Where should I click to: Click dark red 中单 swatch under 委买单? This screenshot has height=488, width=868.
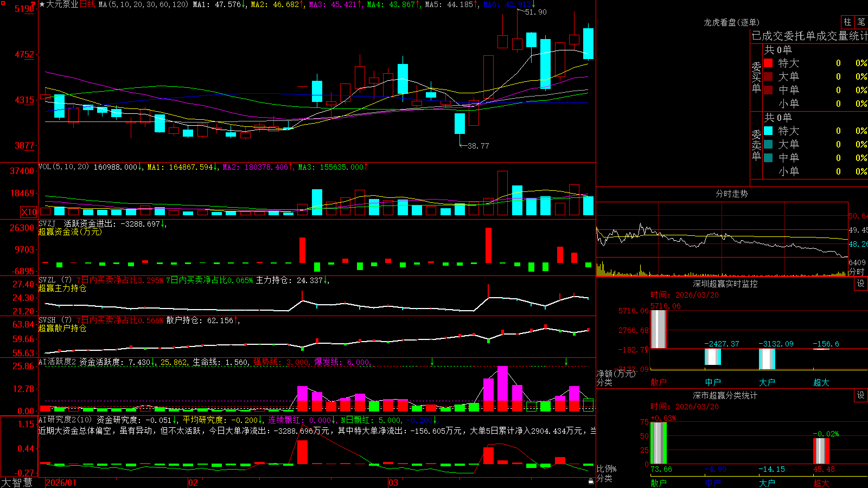coord(768,90)
